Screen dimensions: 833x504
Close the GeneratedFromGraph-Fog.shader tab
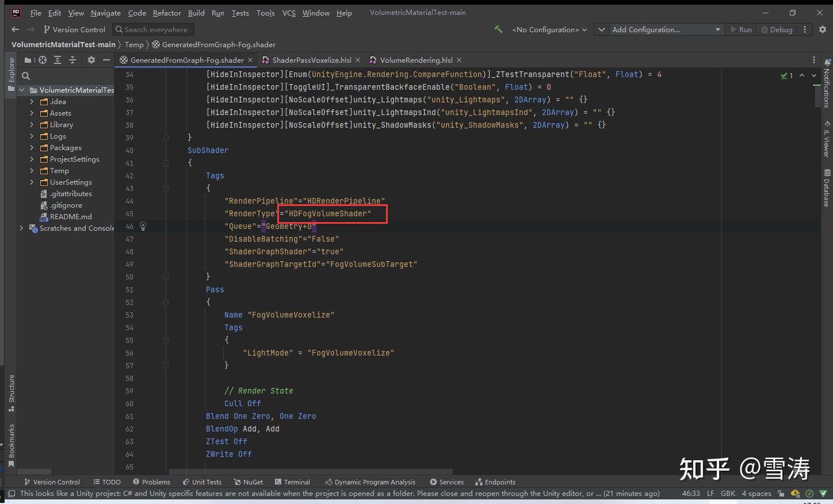[250, 60]
